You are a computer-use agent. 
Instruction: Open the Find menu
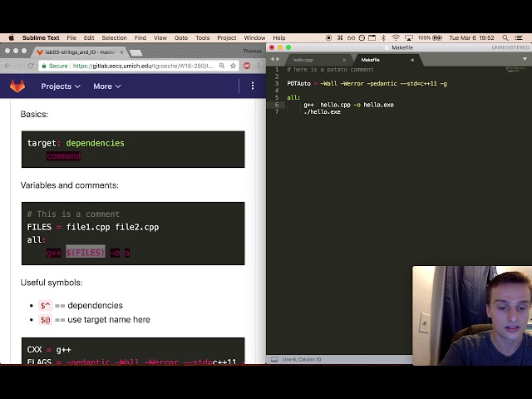(x=140, y=38)
